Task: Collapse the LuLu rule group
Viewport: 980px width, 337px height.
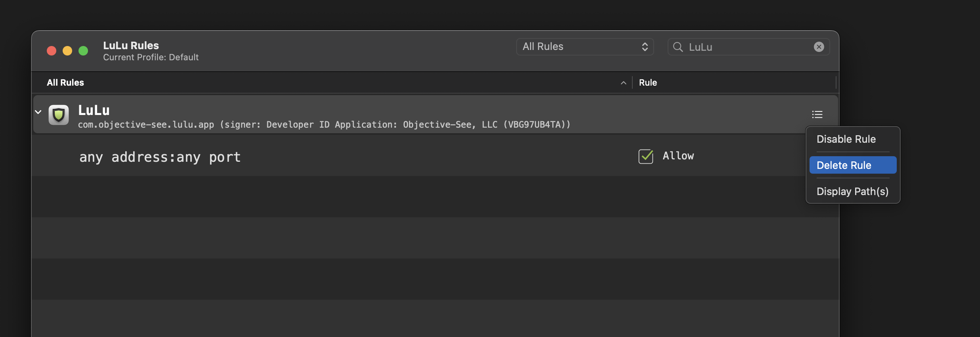Action: 38,112
